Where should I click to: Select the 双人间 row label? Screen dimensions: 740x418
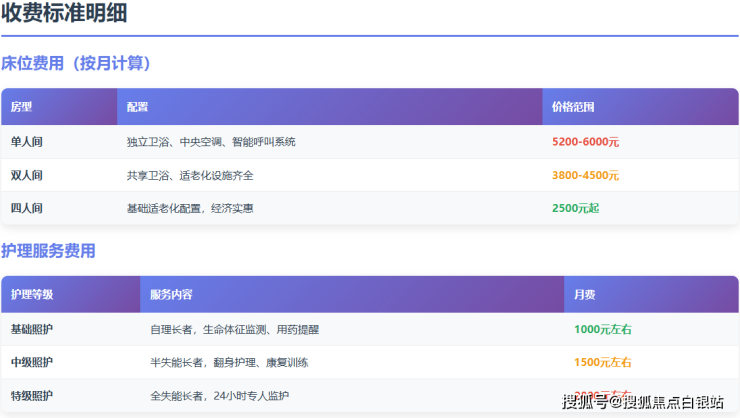click(27, 175)
